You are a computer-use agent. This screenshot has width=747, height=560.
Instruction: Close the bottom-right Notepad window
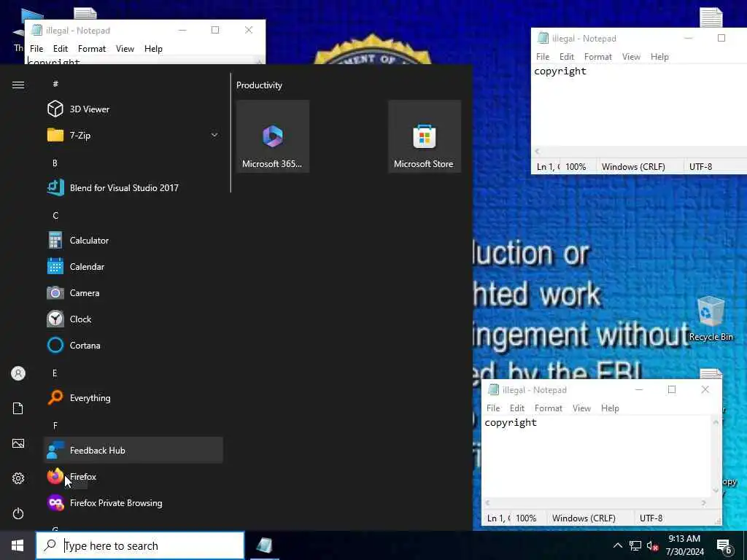coord(705,389)
